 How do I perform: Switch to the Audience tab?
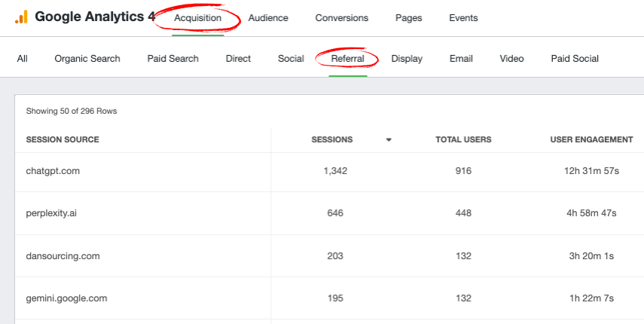click(268, 18)
